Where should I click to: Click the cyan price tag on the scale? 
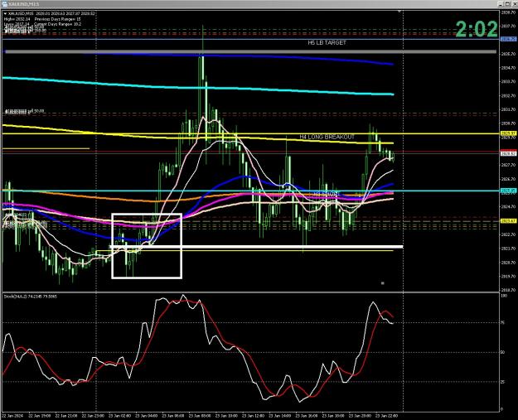[x=508, y=191]
